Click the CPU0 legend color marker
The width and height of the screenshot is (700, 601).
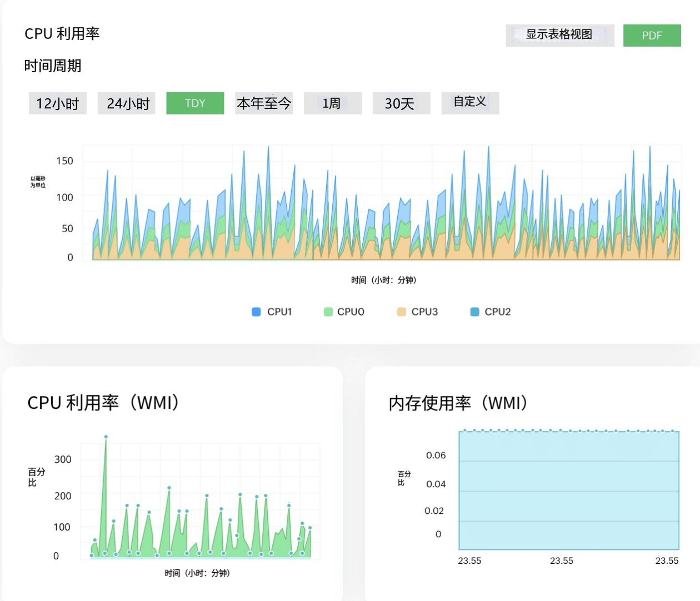click(328, 312)
